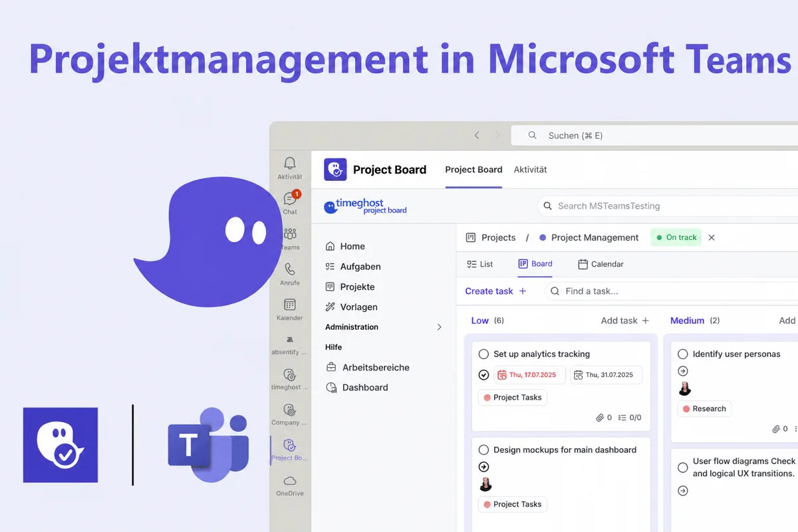Focus the Suchen field in Teams title bar
Image resolution: width=798 pixels, height=532 pixels.
pos(654,136)
